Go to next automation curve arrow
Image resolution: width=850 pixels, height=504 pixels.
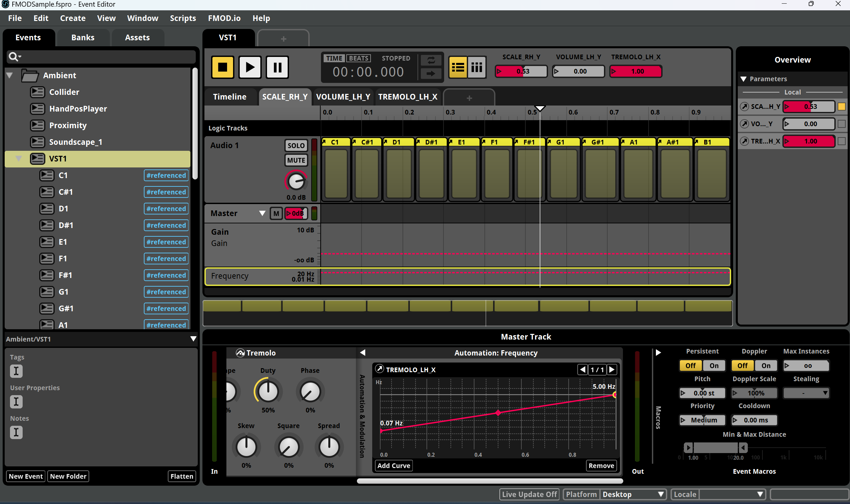(x=612, y=369)
